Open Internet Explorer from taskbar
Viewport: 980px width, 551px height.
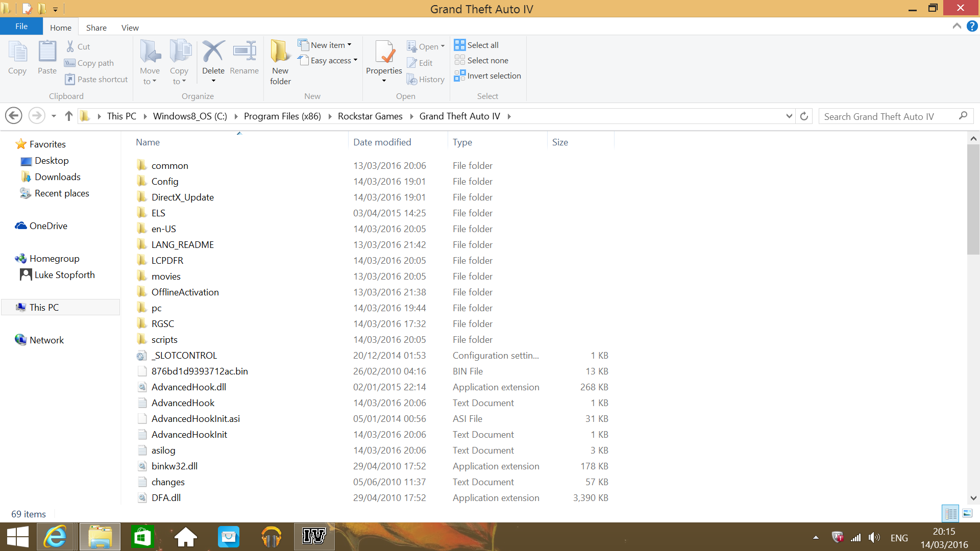coord(55,537)
